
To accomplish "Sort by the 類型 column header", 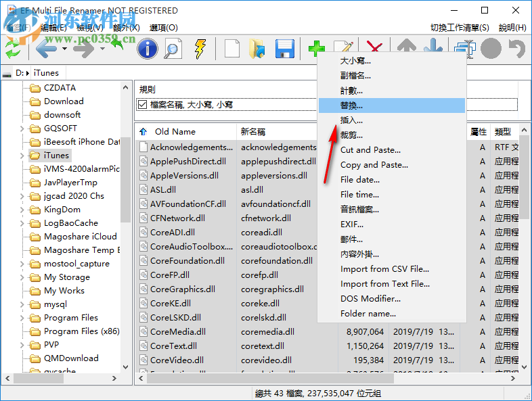I will 504,131.
